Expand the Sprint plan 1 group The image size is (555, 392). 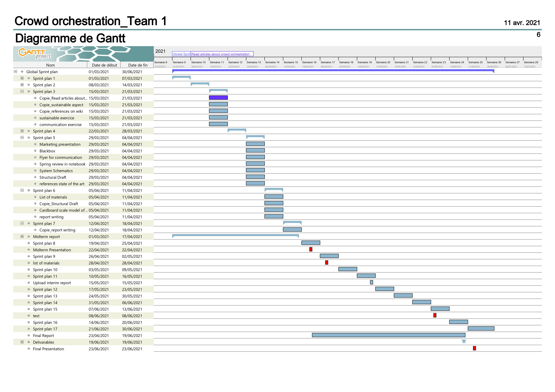click(22, 78)
